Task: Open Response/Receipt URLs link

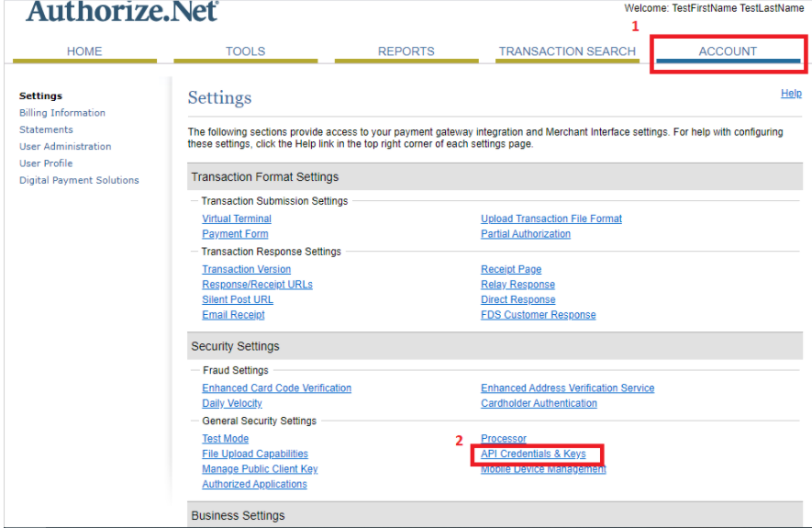Action: (258, 285)
